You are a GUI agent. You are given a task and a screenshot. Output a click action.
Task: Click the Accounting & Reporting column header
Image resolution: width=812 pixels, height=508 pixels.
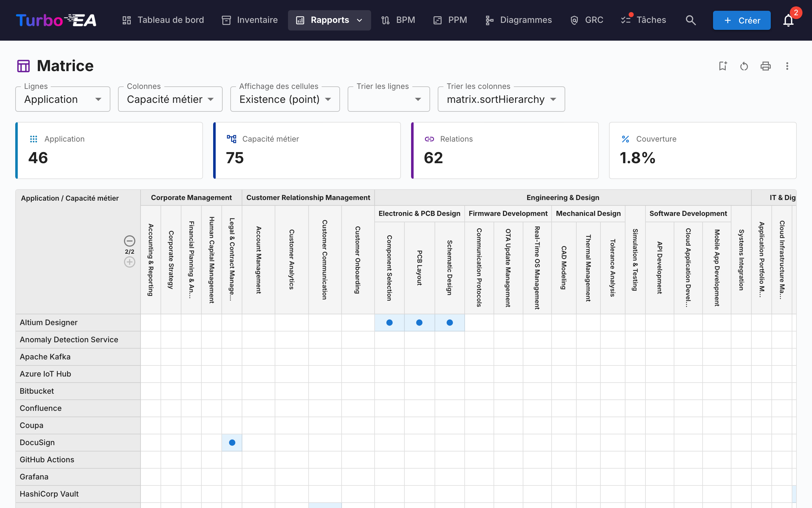pos(151,260)
